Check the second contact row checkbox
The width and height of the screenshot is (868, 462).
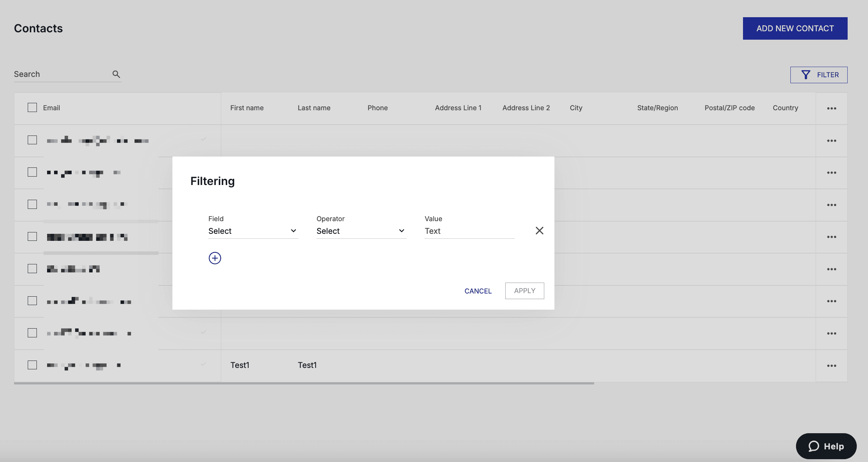(x=32, y=172)
